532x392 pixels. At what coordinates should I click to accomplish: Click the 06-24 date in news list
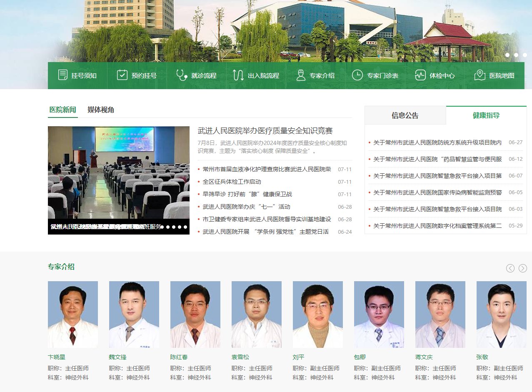tap(345, 232)
